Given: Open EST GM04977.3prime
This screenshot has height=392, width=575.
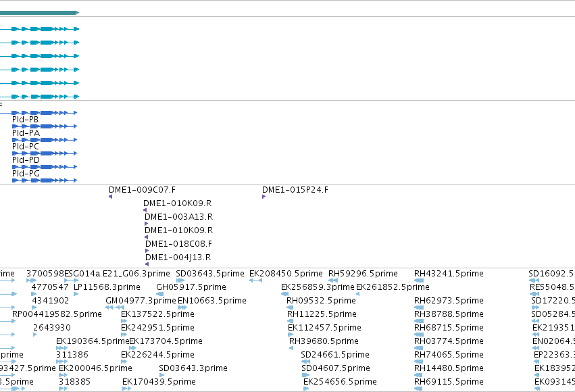Looking at the screenshot, I should 141,301.
